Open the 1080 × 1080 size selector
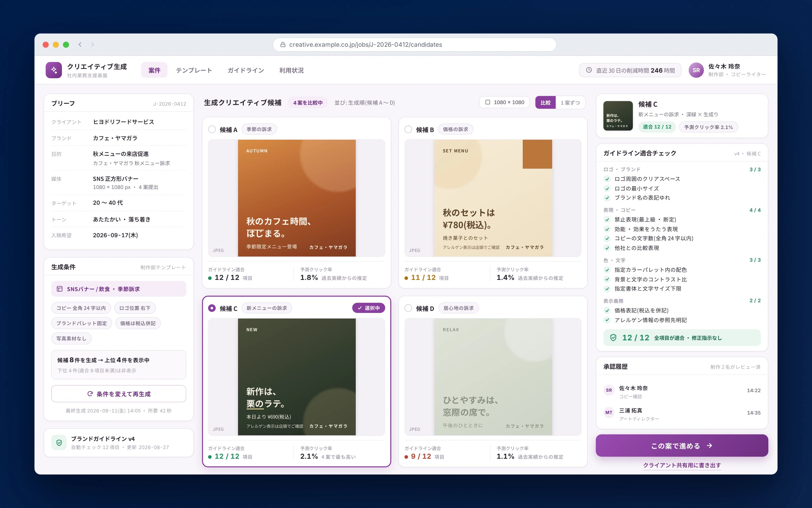The height and width of the screenshot is (508, 812). (x=504, y=102)
